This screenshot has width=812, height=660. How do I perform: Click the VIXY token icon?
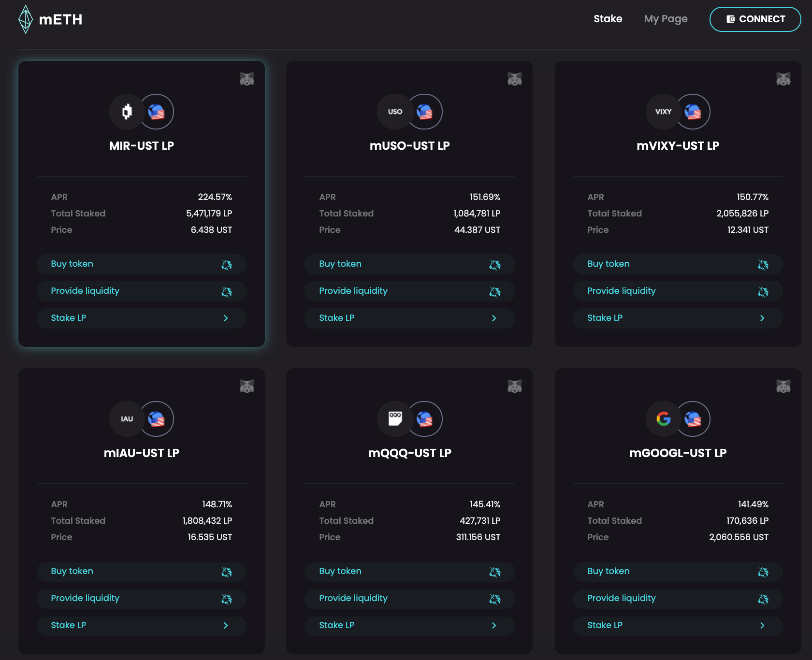pyautogui.click(x=663, y=112)
